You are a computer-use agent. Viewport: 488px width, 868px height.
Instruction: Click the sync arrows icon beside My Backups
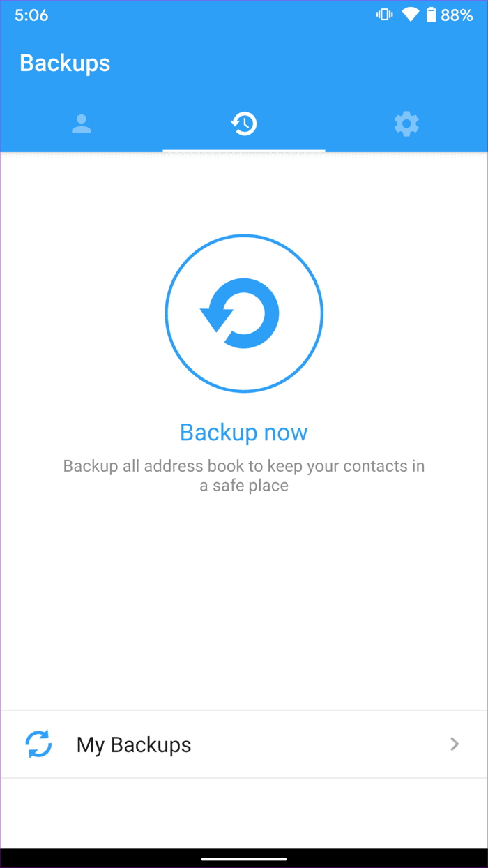tap(39, 744)
